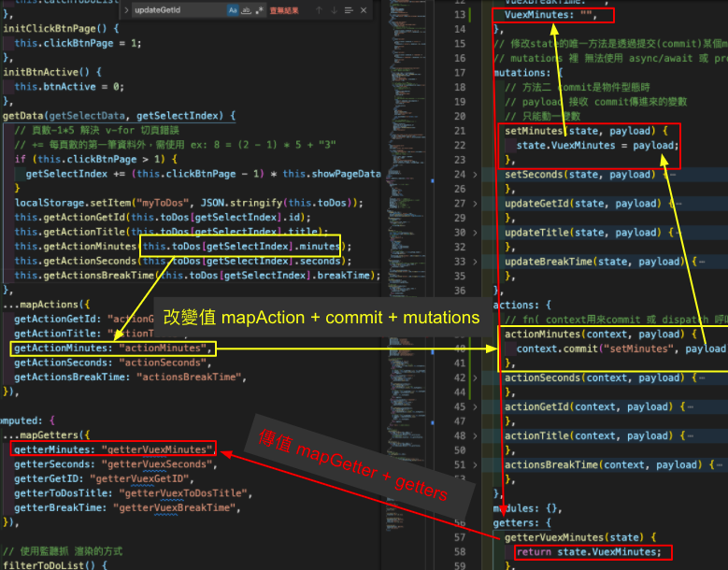Click 'getActionSeconds: "actionSeconds"' mapping
Image resolution: width=728 pixels, height=570 pixels.
(x=113, y=363)
